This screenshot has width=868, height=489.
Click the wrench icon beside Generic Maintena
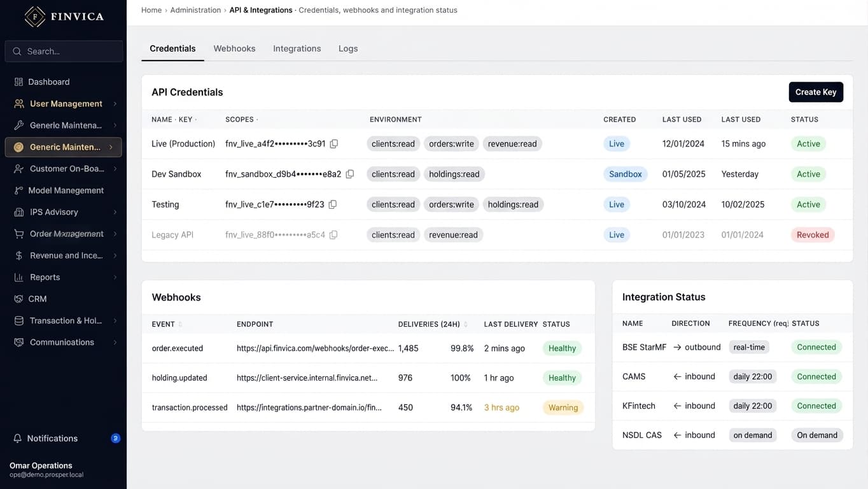[x=18, y=125]
